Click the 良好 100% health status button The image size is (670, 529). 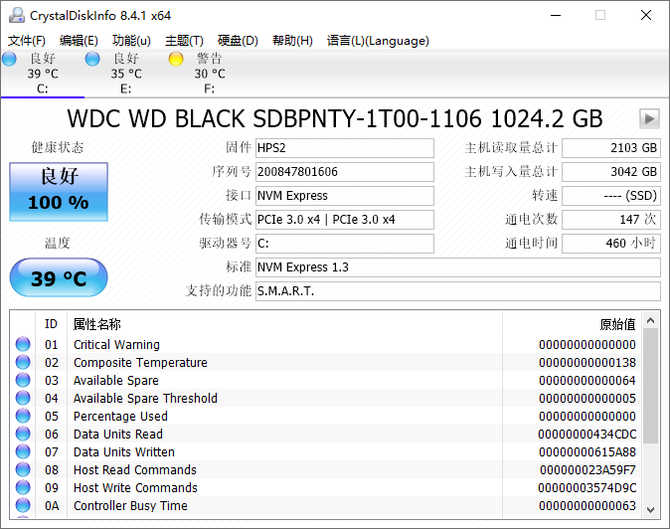(x=58, y=190)
